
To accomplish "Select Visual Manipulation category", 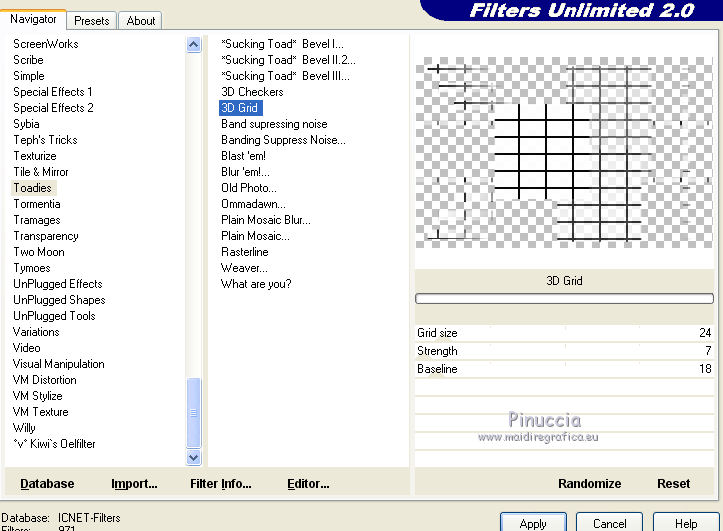I will click(58, 364).
